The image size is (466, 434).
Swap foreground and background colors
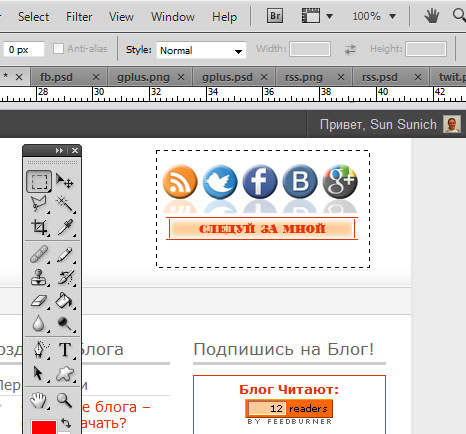click(66, 423)
